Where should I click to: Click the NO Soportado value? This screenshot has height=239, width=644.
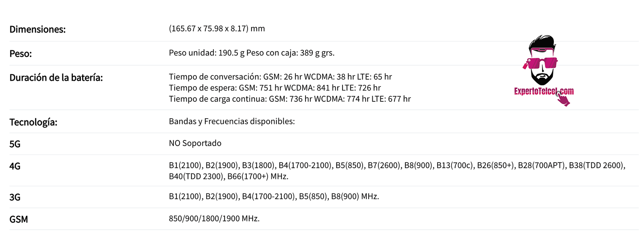point(195,143)
